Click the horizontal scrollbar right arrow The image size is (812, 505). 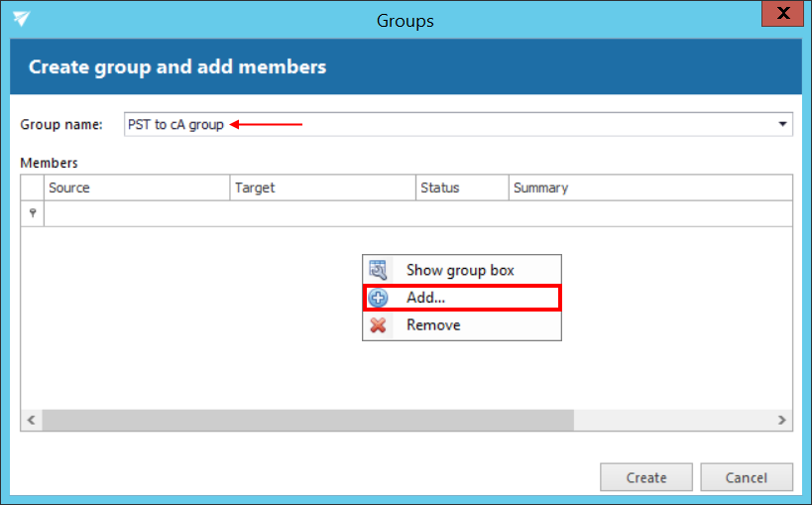point(781,421)
